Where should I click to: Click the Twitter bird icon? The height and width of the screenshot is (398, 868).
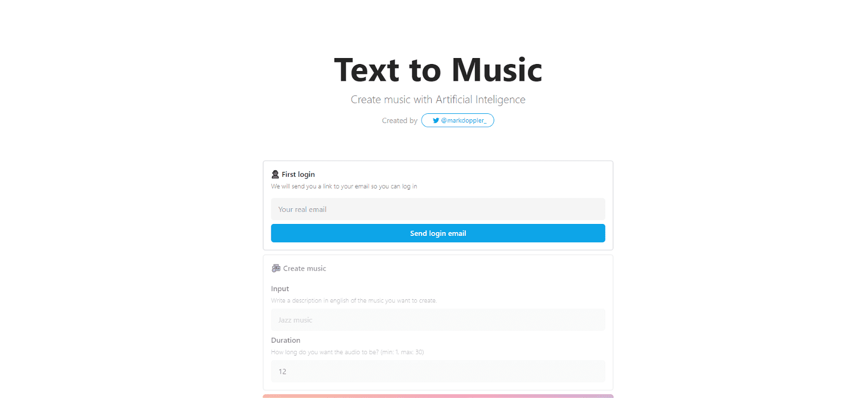point(436,120)
